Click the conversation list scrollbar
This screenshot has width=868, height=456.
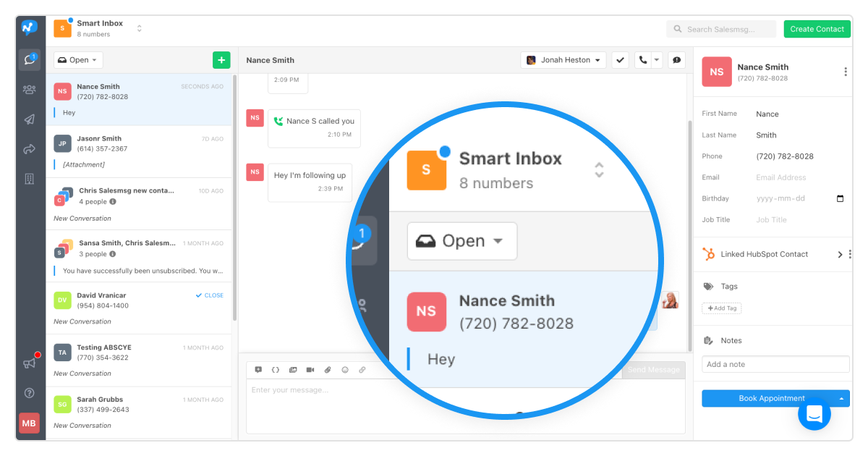click(234, 197)
